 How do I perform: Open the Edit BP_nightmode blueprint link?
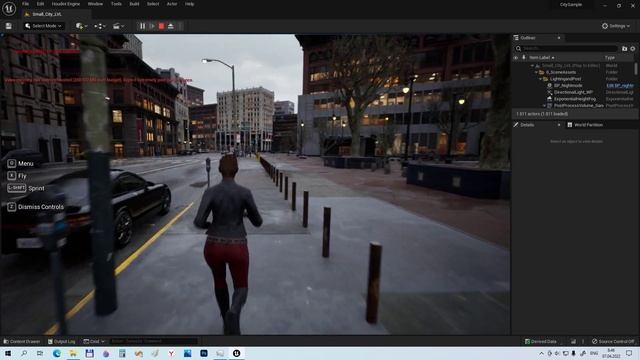(620, 86)
